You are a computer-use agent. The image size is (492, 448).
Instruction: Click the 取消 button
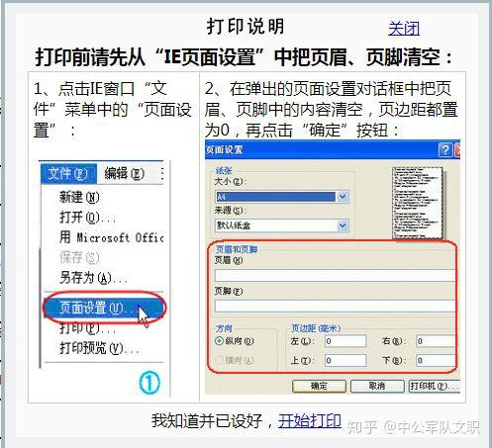click(377, 386)
